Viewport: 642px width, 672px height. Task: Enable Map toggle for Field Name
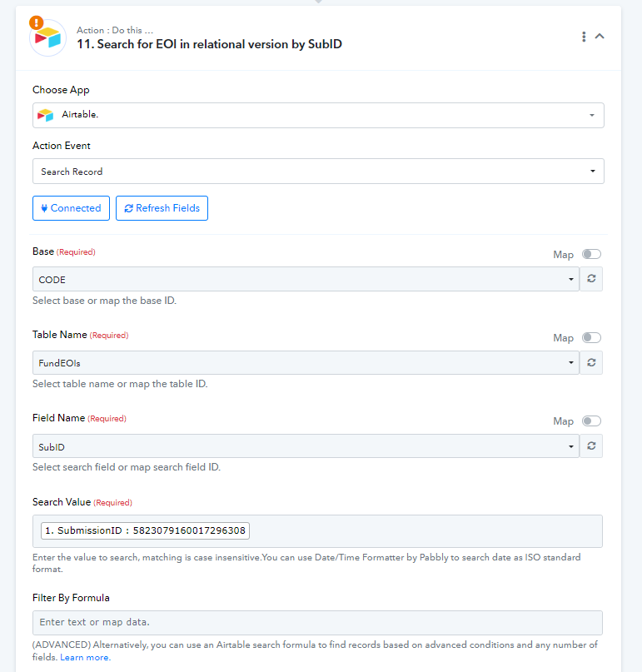click(591, 421)
